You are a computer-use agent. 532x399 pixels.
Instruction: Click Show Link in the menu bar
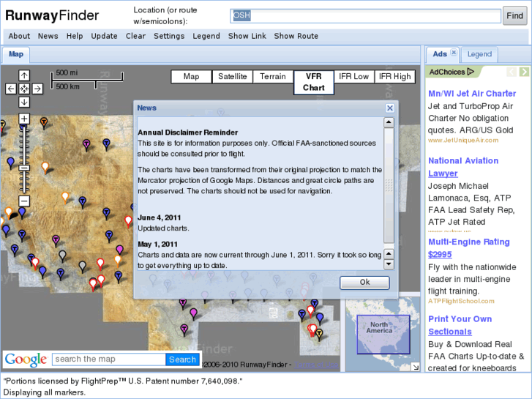(247, 36)
